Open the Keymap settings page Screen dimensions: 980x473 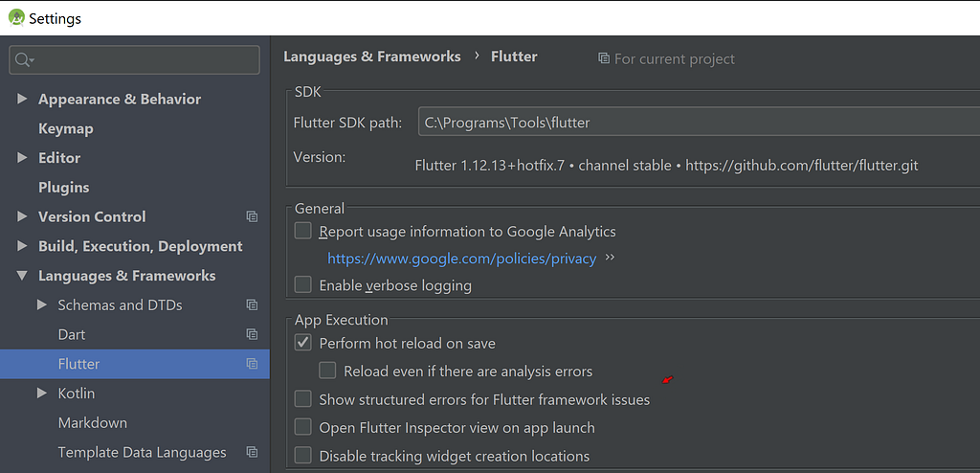(x=66, y=129)
